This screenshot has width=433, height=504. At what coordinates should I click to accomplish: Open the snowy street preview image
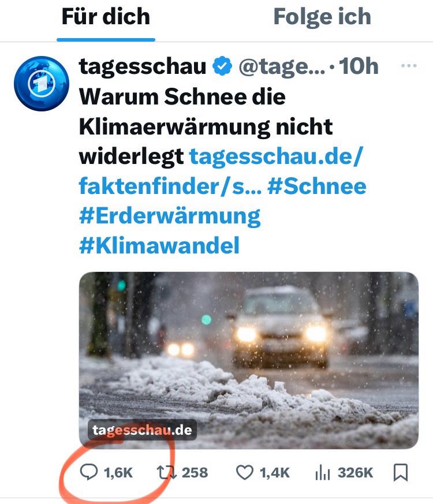click(249, 360)
